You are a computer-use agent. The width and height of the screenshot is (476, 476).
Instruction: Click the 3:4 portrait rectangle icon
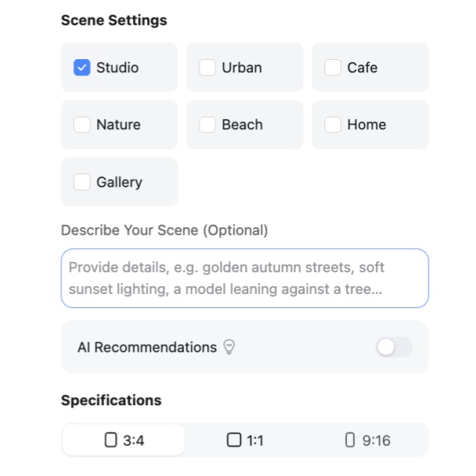(x=110, y=440)
